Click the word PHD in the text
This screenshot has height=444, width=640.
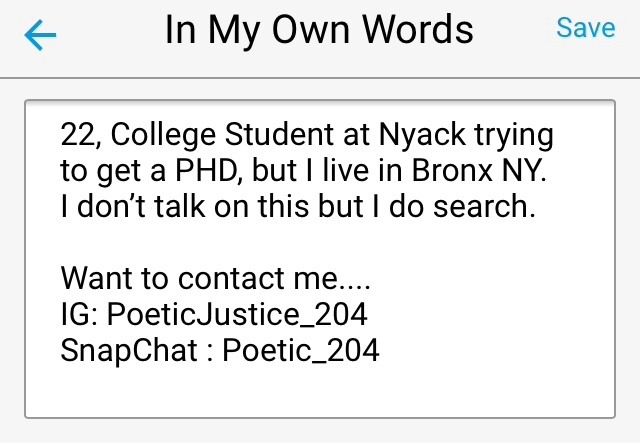pos(206,170)
